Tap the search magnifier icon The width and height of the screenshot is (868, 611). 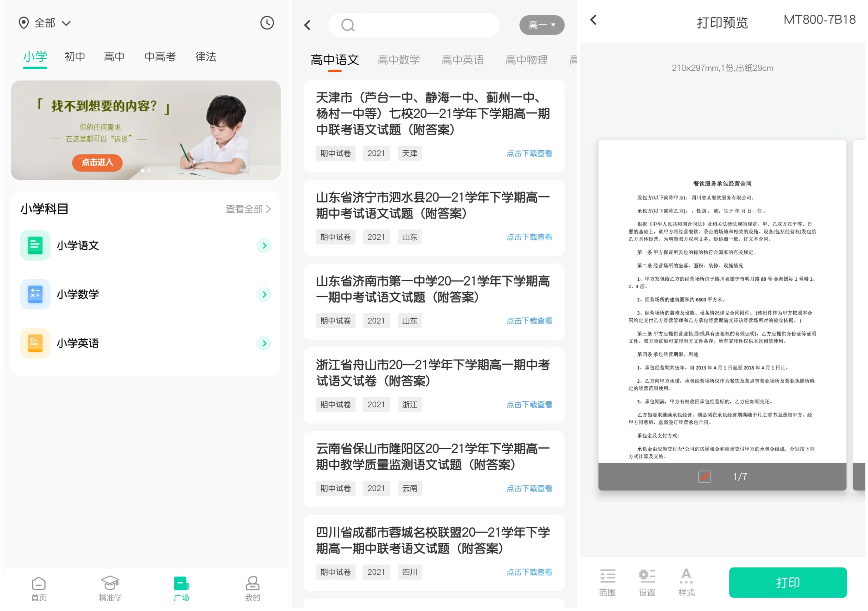click(x=348, y=25)
